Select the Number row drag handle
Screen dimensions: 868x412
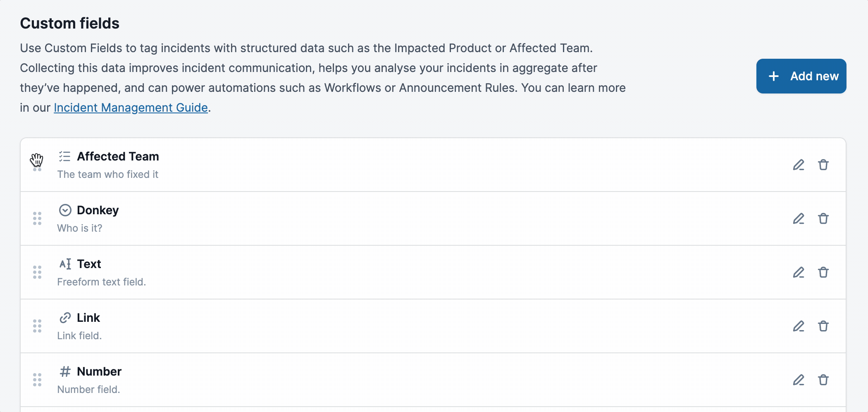pos(37,380)
